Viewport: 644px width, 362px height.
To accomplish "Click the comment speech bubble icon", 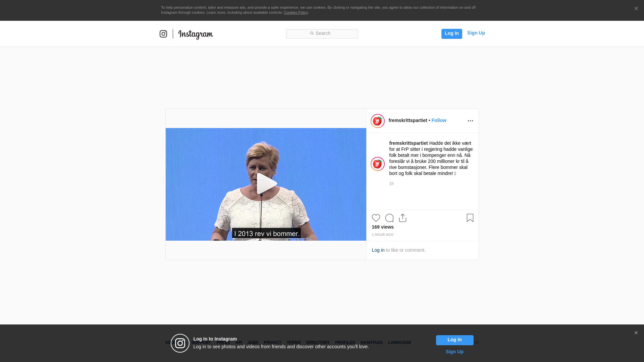I will 389,218.
